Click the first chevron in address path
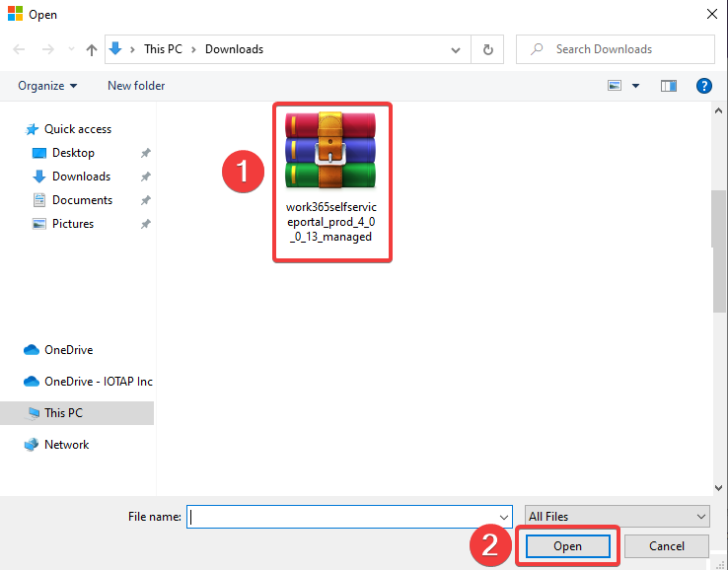Viewport: 728px width, 570px height. click(x=132, y=49)
